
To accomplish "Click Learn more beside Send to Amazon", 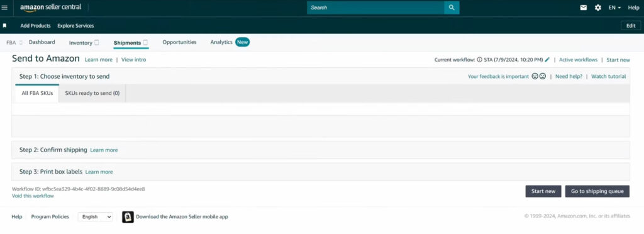I will pos(99,60).
